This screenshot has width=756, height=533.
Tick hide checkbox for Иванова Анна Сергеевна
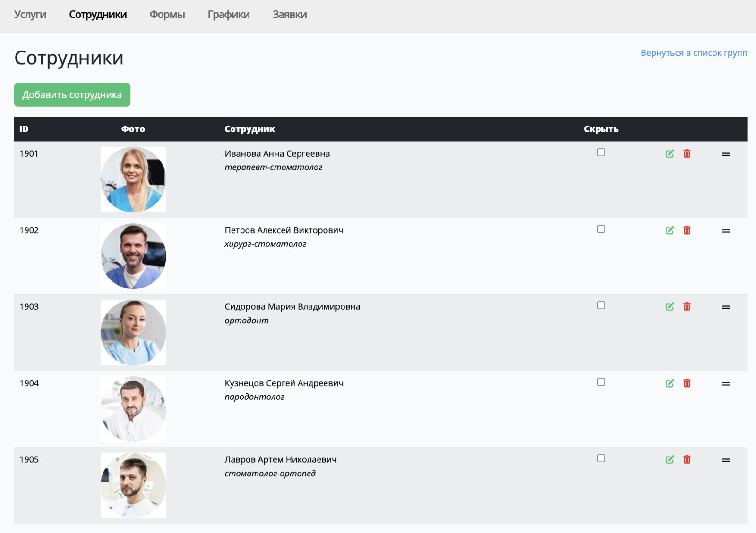601,152
